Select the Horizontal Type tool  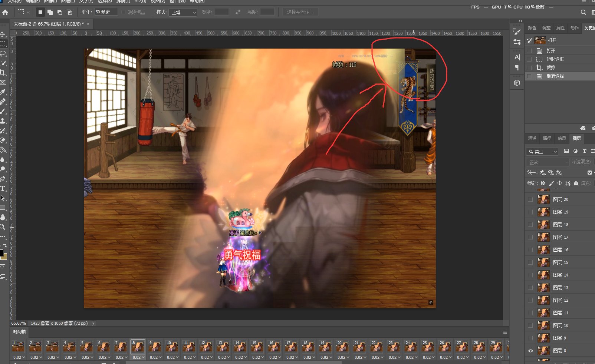(3, 188)
